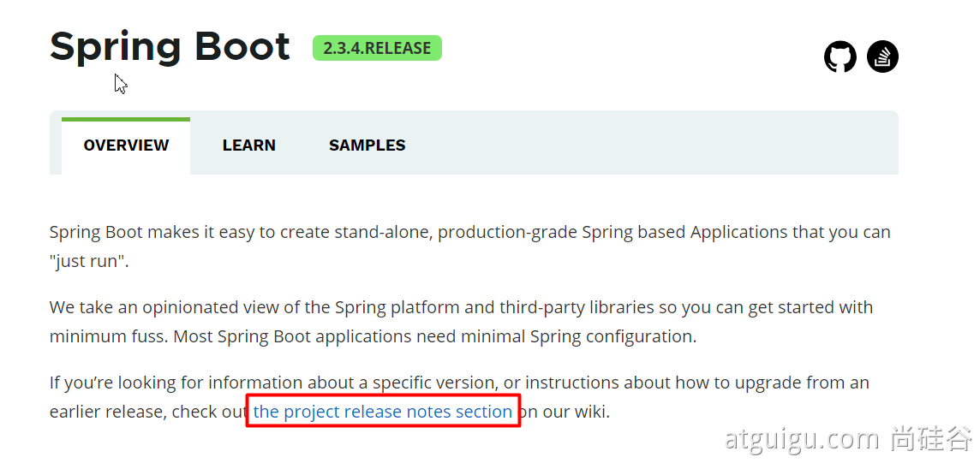Click the paragraph starting "Spring Boot makes it easy"
Image resolution: width=980 pixels, height=463 pixels.
point(343,232)
